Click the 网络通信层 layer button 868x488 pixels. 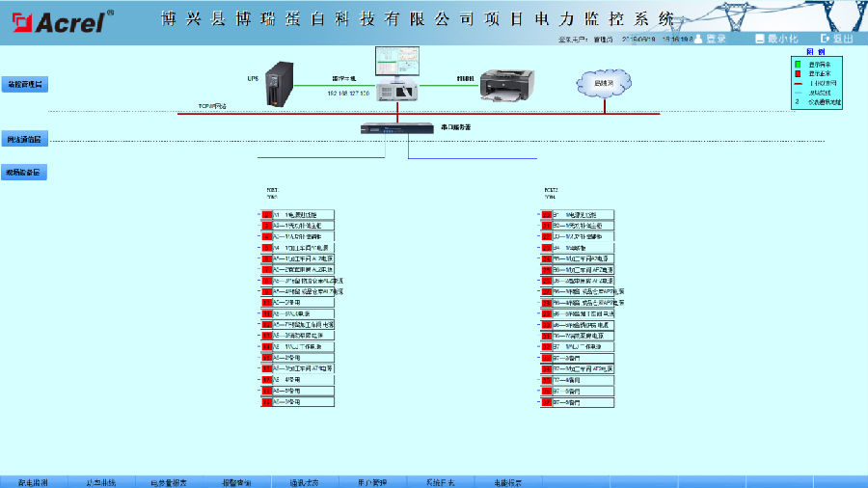[25, 139]
